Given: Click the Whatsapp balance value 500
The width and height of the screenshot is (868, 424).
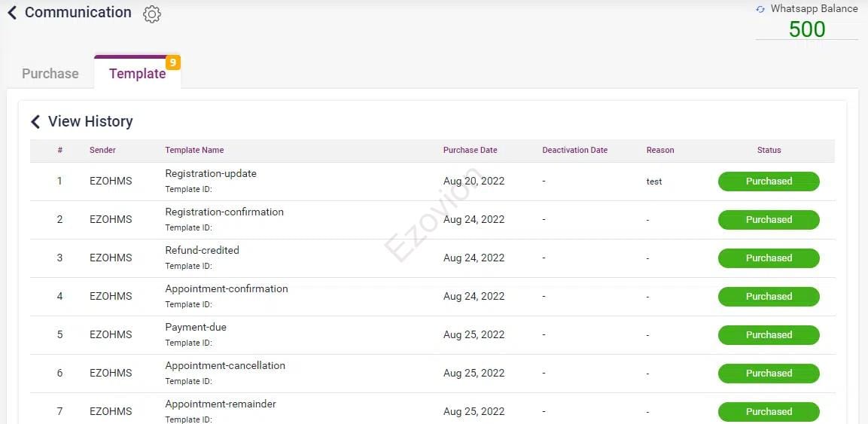Looking at the screenshot, I should tap(807, 29).
